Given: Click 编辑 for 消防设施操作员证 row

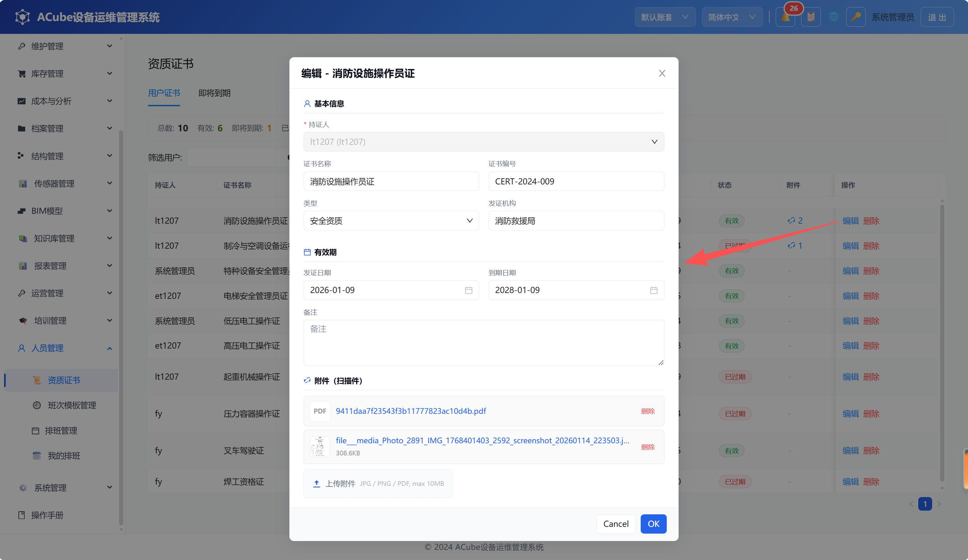Looking at the screenshot, I should 851,221.
